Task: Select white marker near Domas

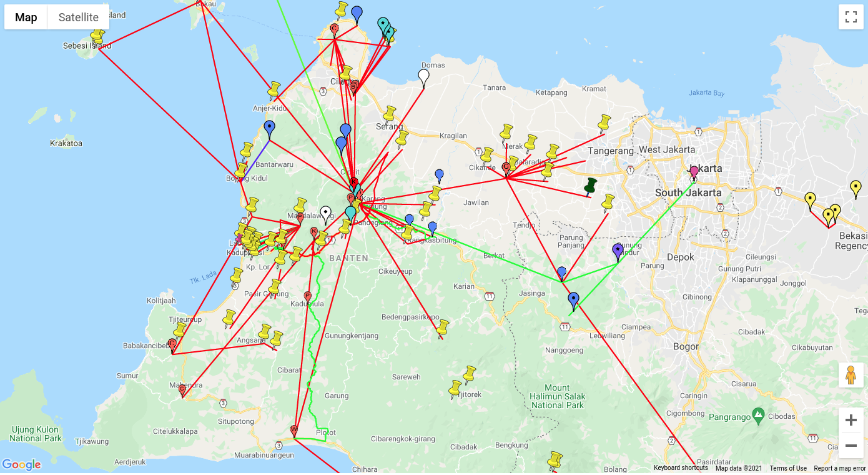Action: click(x=423, y=78)
